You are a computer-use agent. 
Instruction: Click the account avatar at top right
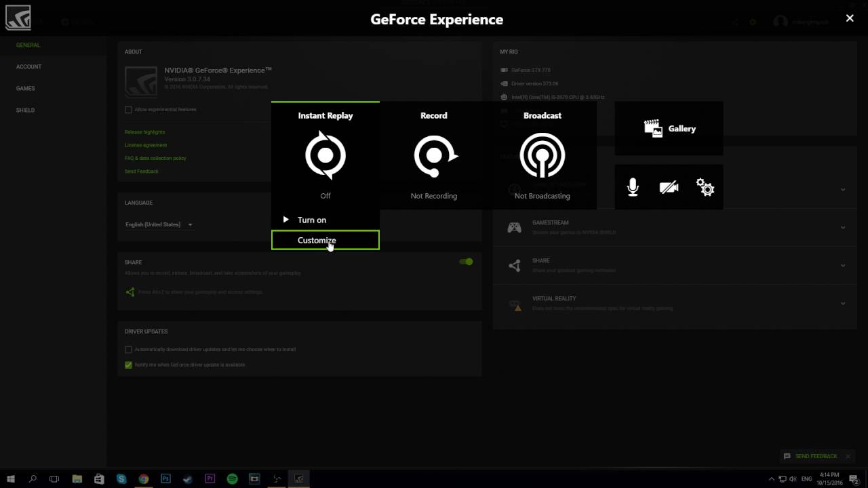tap(781, 22)
